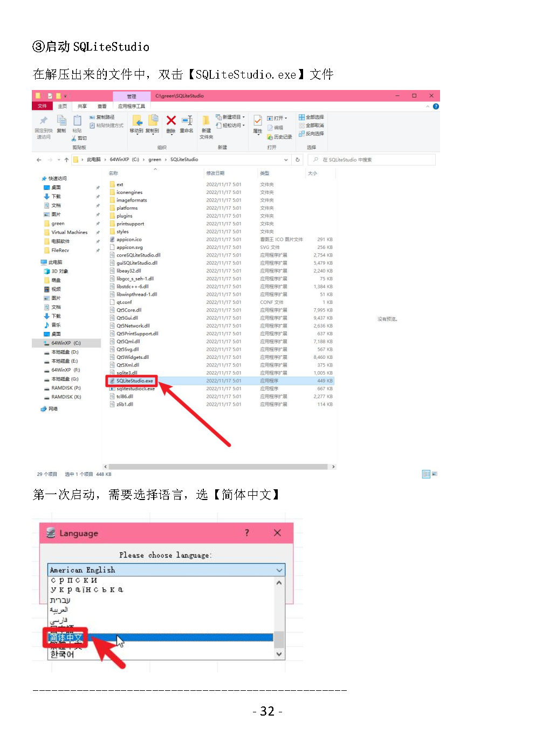Click 64WinXP (C:) in the breadcrumb path
The image size is (535, 756).
point(125,160)
